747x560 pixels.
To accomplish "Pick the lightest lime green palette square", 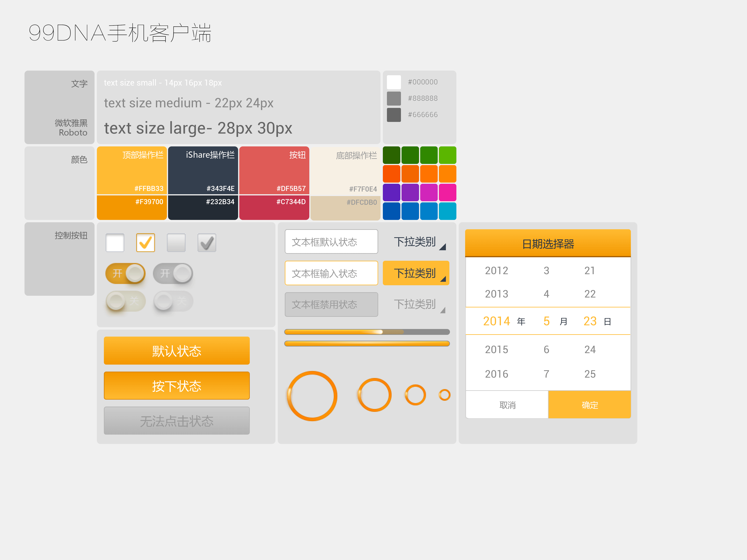I will click(447, 155).
